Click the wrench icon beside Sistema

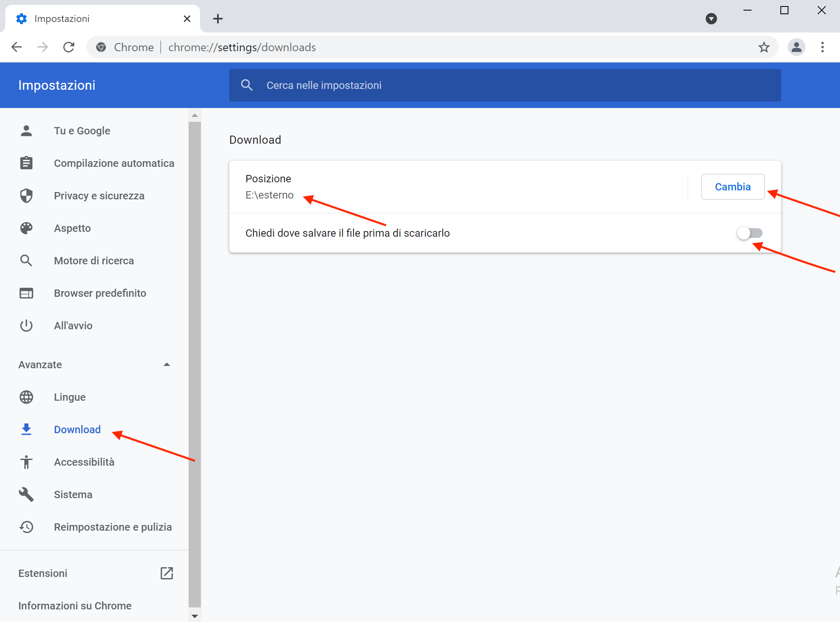click(26, 495)
